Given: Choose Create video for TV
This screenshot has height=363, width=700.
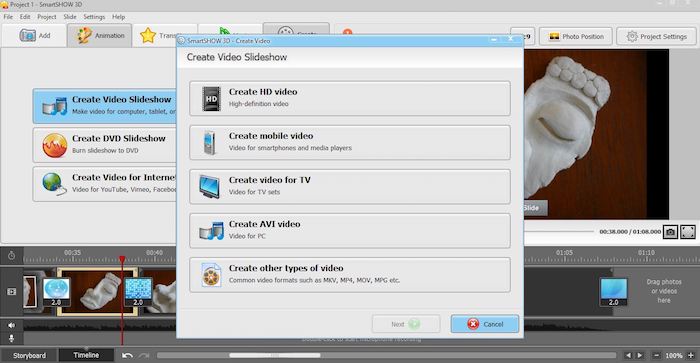Looking at the screenshot, I should pyautogui.click(x=350, y=187).
